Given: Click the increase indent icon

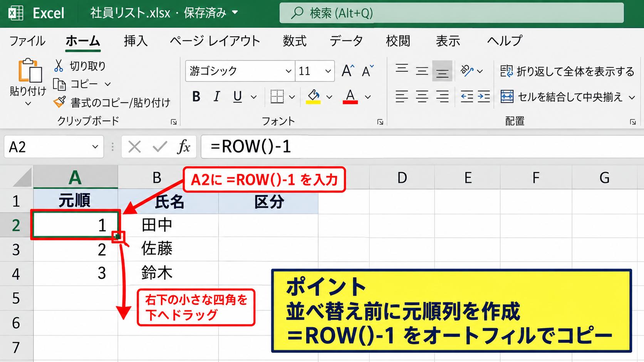Looking at the screenshot, I should pyautogui.click(x=484, y=97).
